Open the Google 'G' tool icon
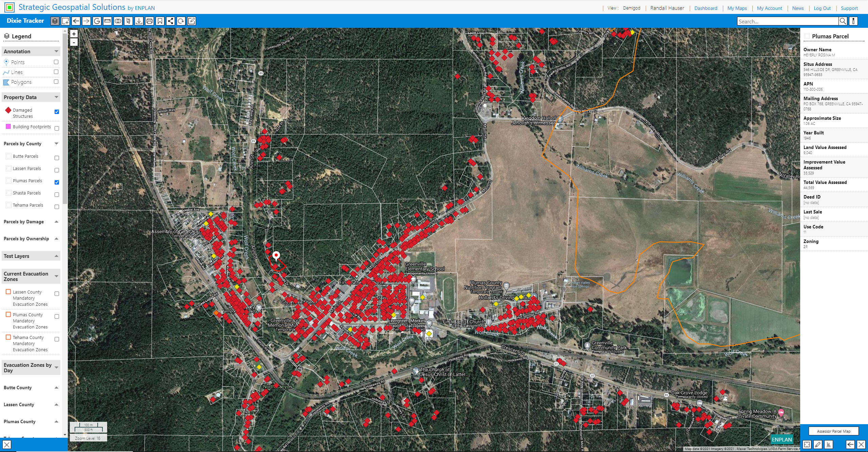868x452 pixels. click(x=97, y=21)
